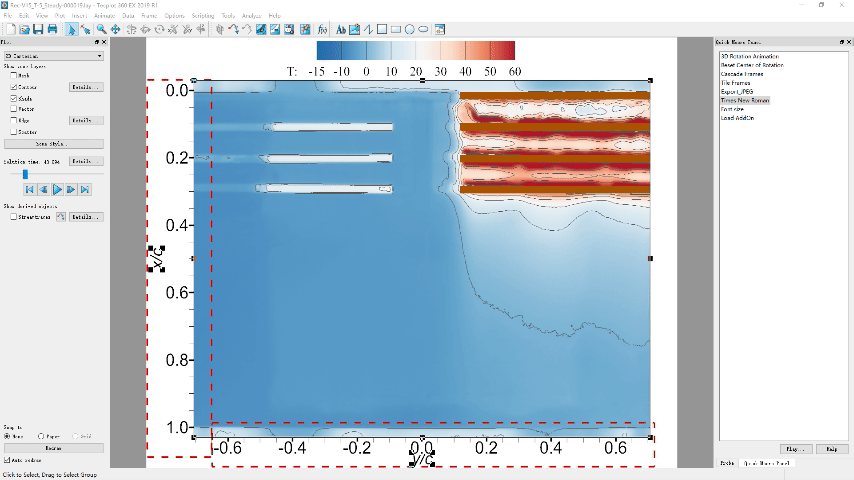Open the Analyze menu

click(x=252, y=16)
